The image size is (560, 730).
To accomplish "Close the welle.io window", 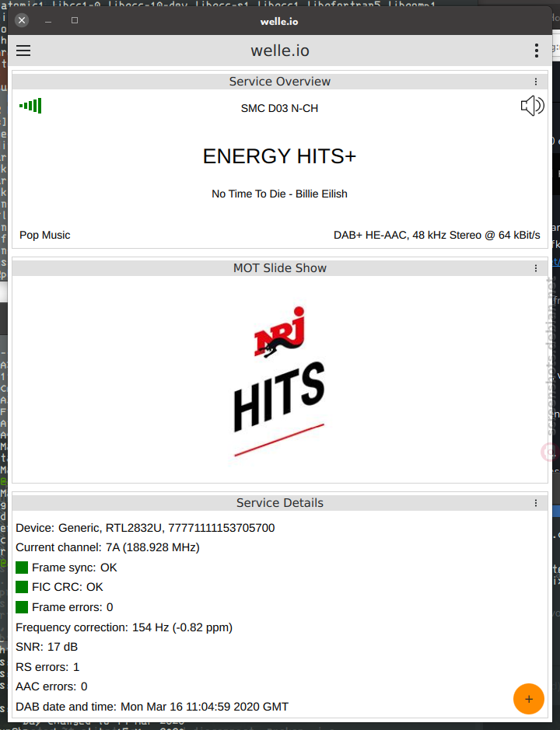I will coord(22,20).
